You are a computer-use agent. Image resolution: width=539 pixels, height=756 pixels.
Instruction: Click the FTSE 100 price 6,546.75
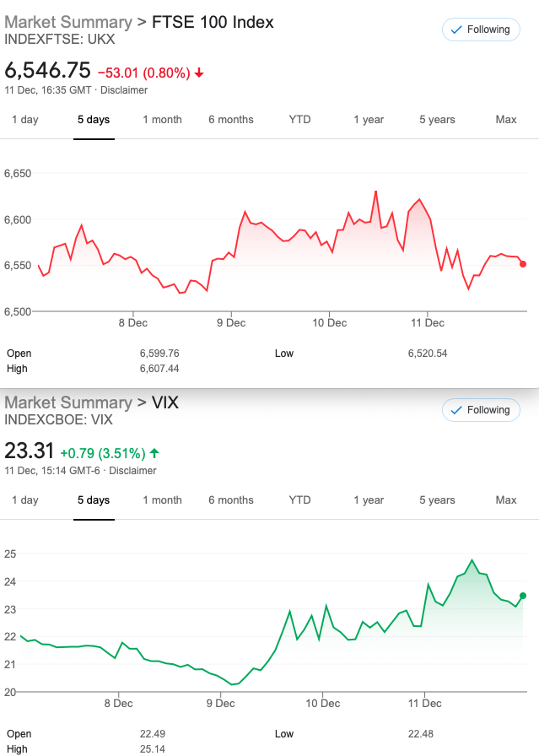pyautogui.click(x=47, y=70)
